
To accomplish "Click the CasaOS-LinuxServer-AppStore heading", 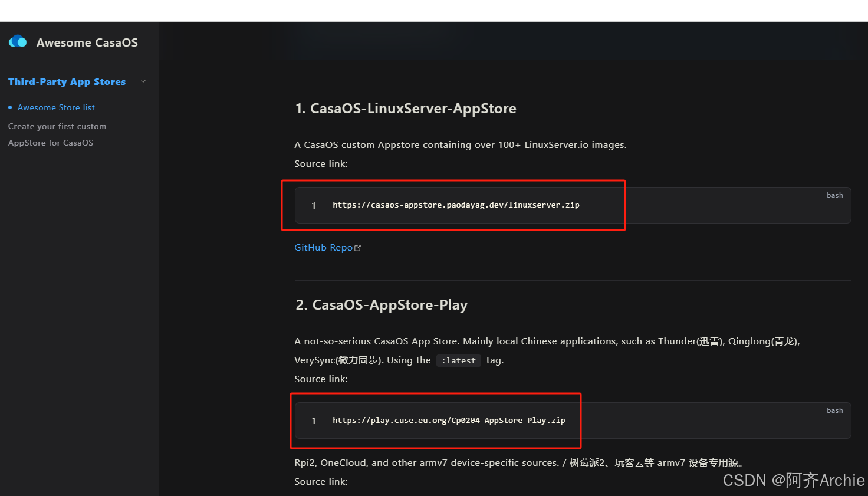I will [x=406, y=109].
